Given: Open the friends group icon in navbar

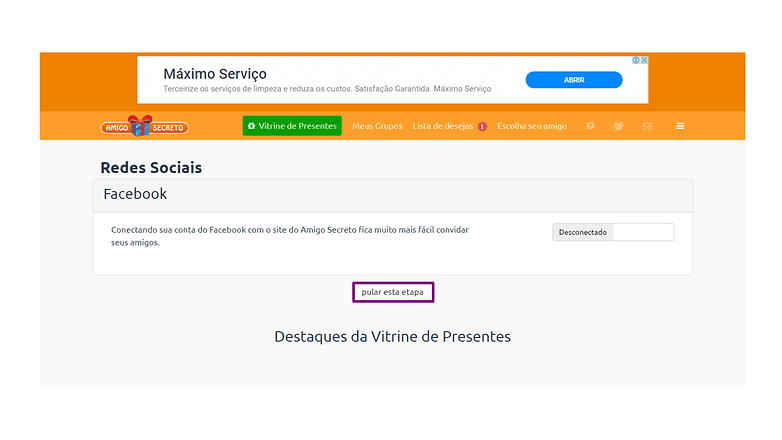Looking at the screenshot, I should click(x=618, y=126).
